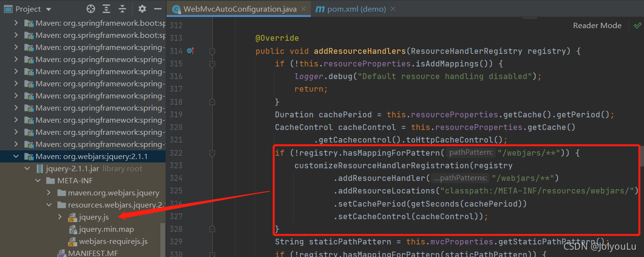
Task: Click the Maven library icon of org.webjars:jquery
Action: click(x=29, y=157)
